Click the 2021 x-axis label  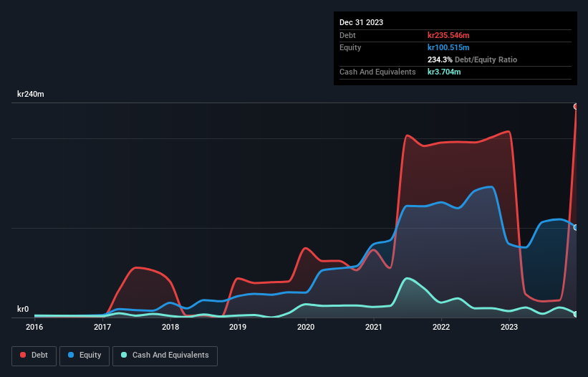374,327
